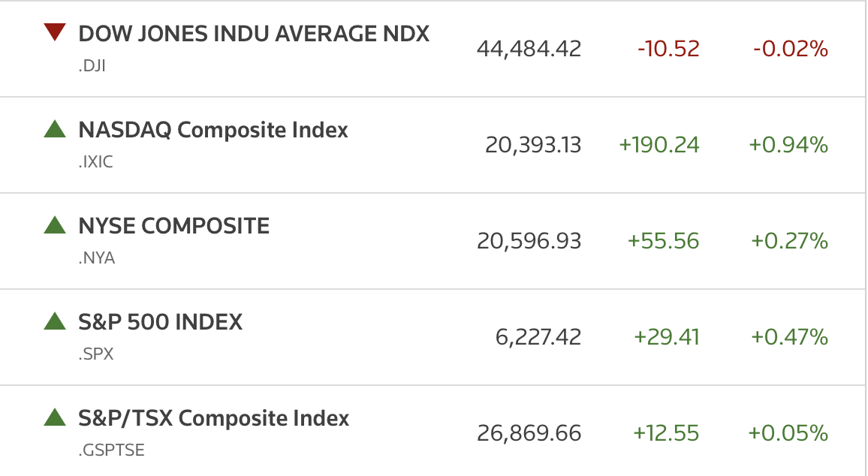
Task: Click the Dow Jones value 44,484.42
Action: pos(529,49)
